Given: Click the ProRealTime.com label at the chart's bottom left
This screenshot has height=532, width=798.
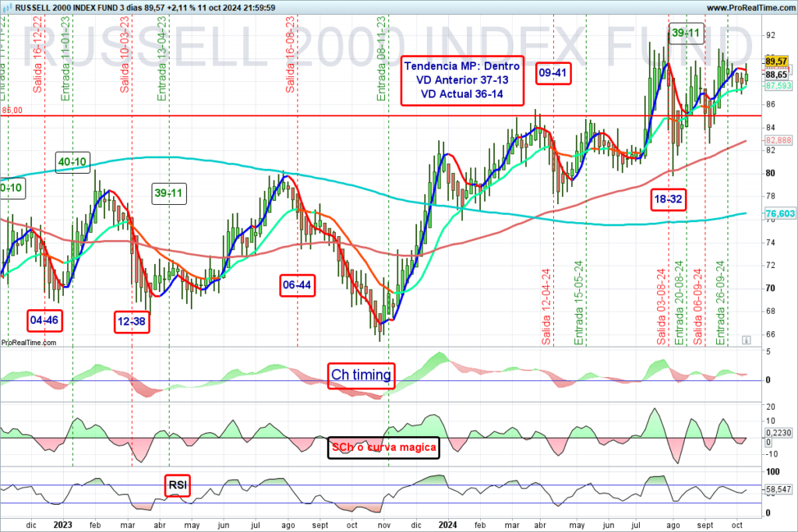Looking at the screenshot, I should [29, 342].
